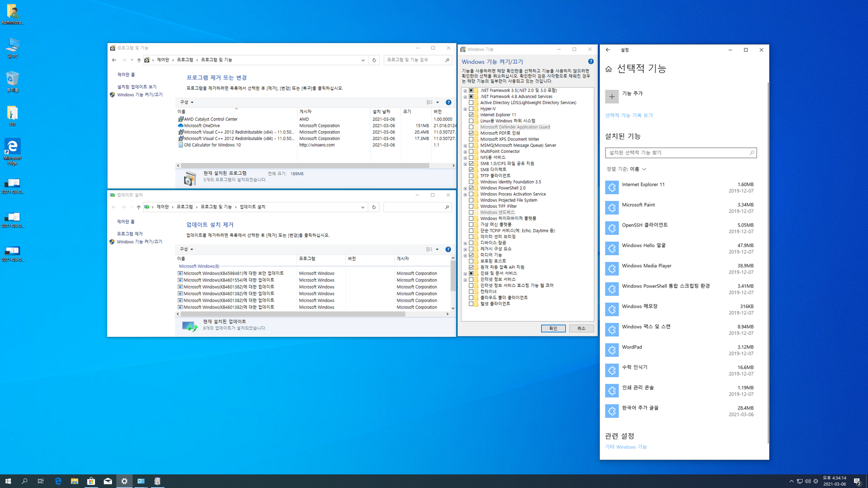Image resolution: width=868 pixels, height=488 pixels.
Task: Sort programs by 크기 column
Action: [x=416, y=112]
